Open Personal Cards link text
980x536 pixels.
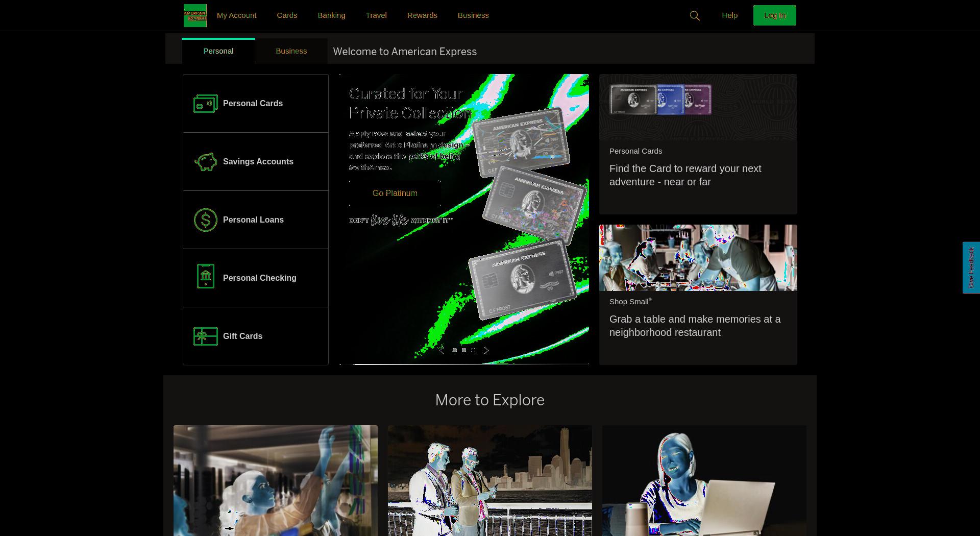point(253,104)
